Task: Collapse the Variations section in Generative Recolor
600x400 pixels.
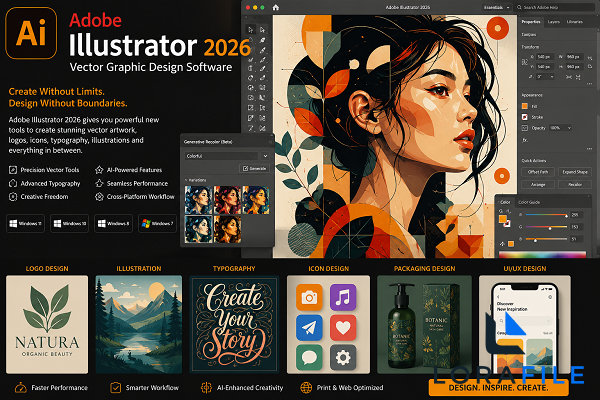Action: (186, 180)
